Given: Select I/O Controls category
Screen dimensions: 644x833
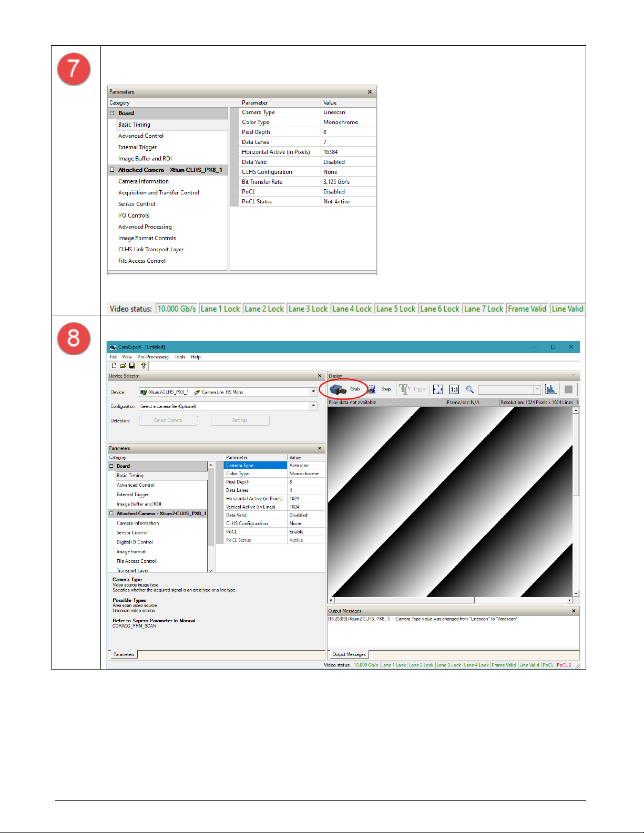Looking at the screenshot, I should coord(134,215).
